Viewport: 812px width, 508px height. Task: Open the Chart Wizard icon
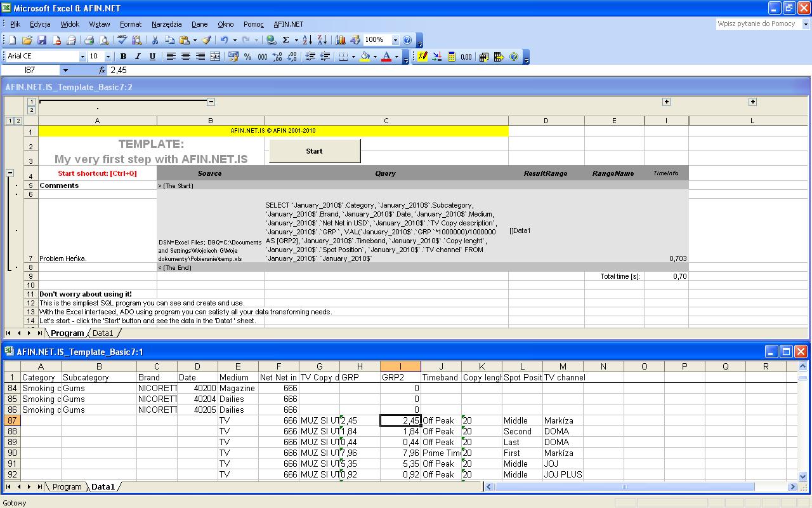click(x=341, y=40)
